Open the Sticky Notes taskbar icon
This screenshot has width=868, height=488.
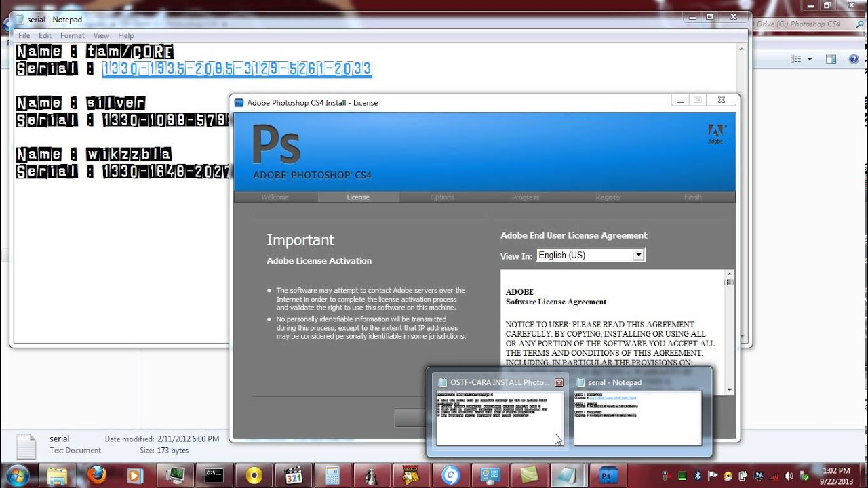528,474
